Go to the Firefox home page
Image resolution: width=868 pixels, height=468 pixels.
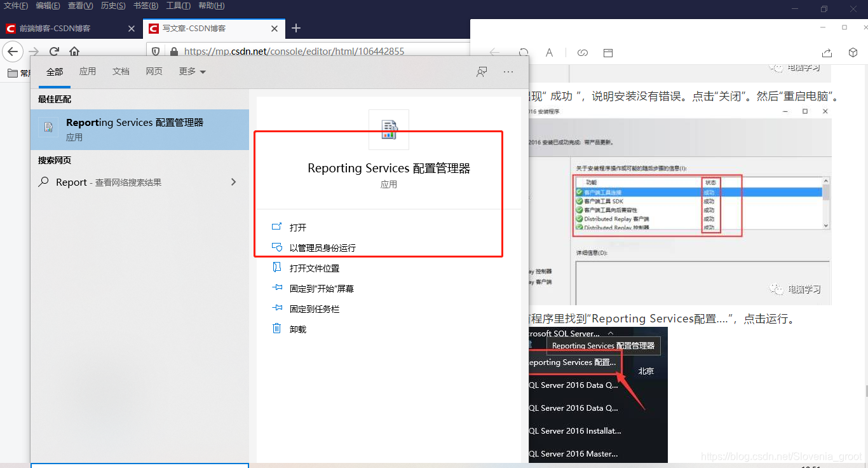click(x=74, y=52)
